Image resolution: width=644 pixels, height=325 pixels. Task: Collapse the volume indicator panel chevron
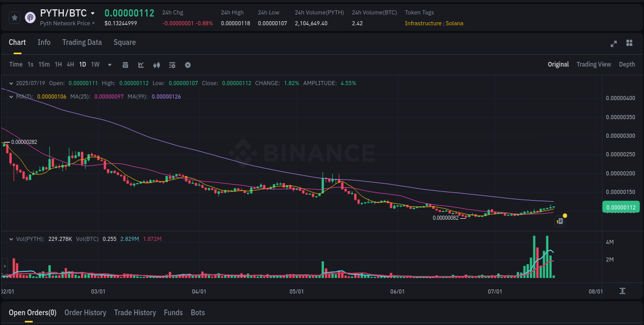[11, 239]
